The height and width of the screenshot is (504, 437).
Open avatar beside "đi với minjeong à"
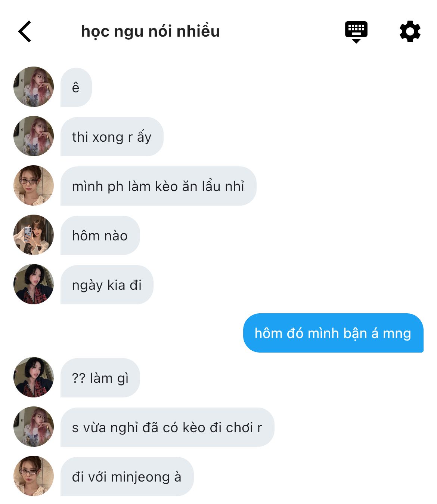tap(34, 476)
